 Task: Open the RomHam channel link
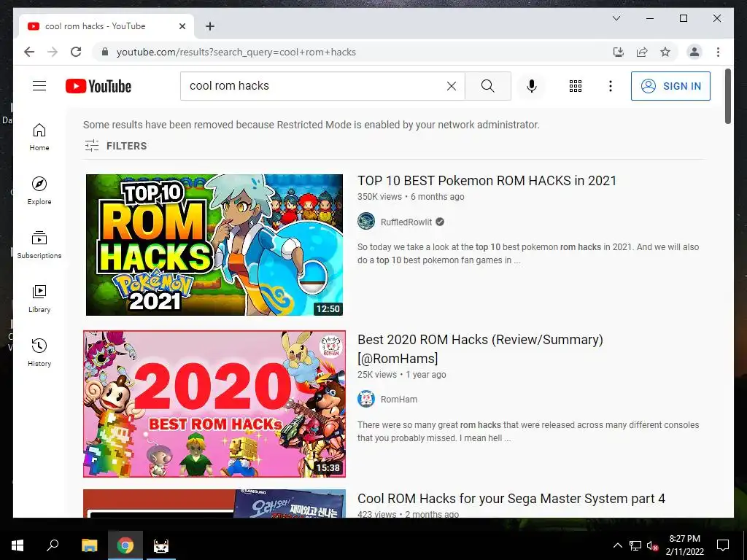pyautogui.click(x=399, y=400)
